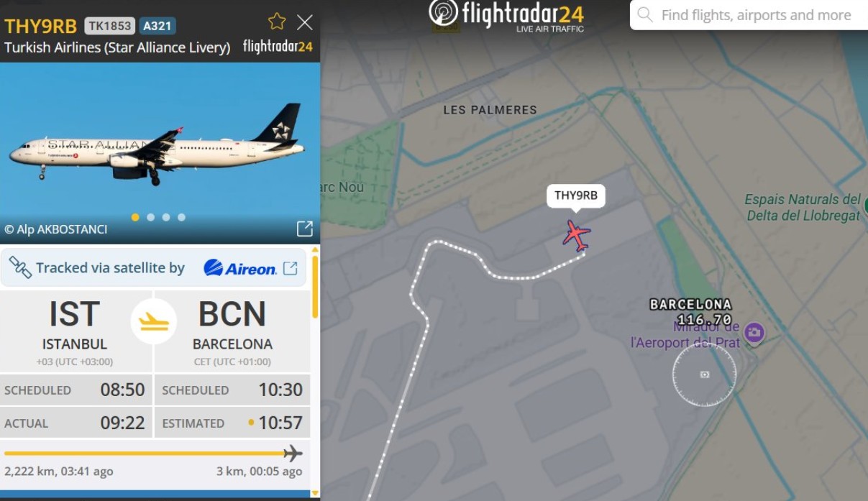The image size is (868, 501).
Task: Click the THY9RB callsign label on map
Action: point(576,196)
